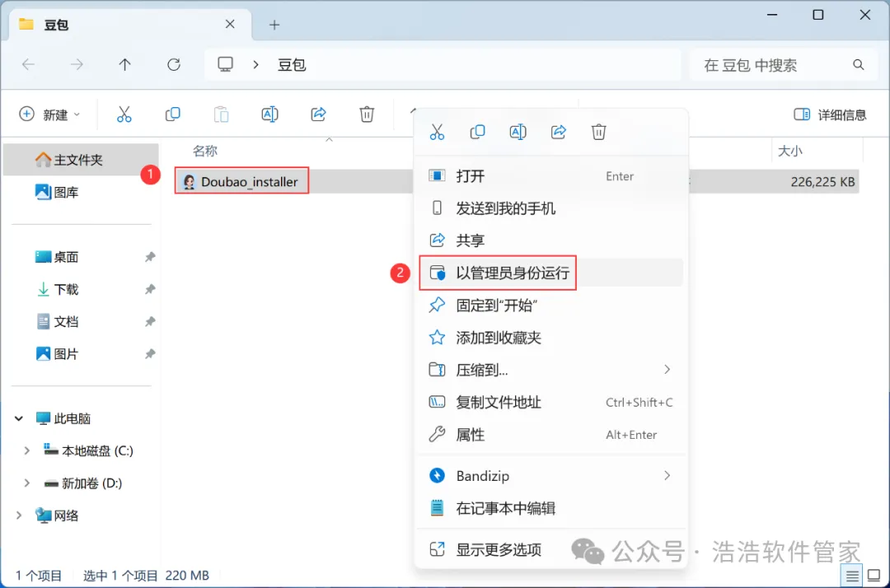
Task: Click the Copy icon in the context menu
Action: pos(477,132)
